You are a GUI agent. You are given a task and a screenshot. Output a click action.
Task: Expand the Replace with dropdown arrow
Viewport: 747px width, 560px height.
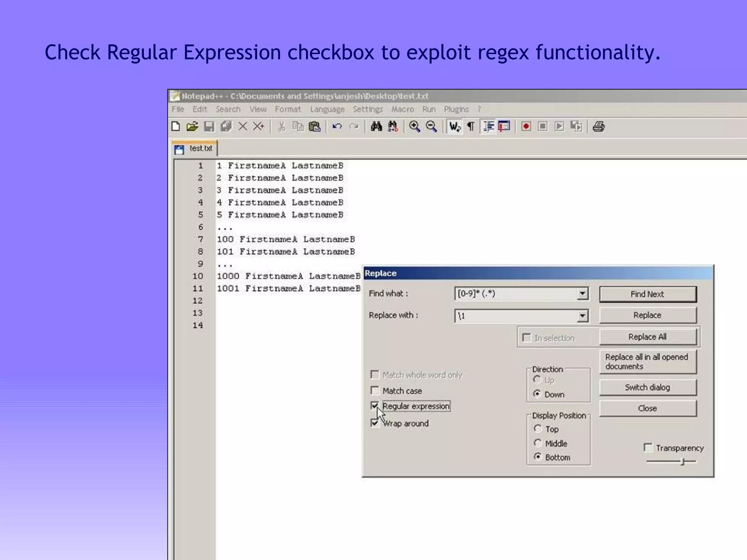click(x=582, y=316)
